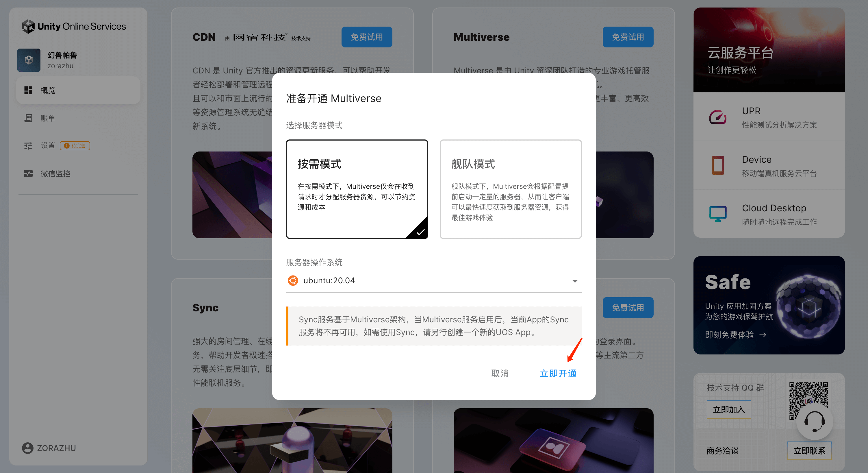Click 立即开通 to activate Multiverse
868x473 pixels.
[x=558, y=373]
